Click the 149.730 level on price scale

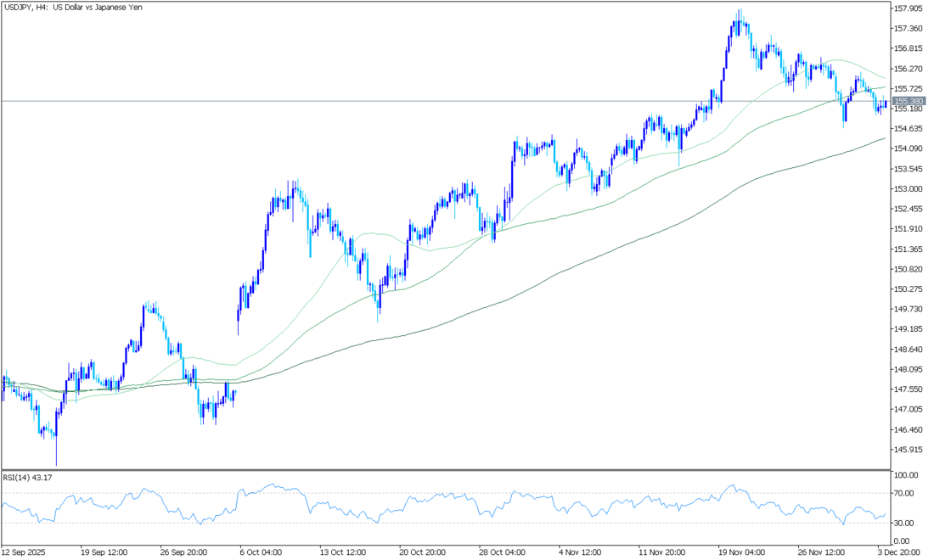[909, 309]
